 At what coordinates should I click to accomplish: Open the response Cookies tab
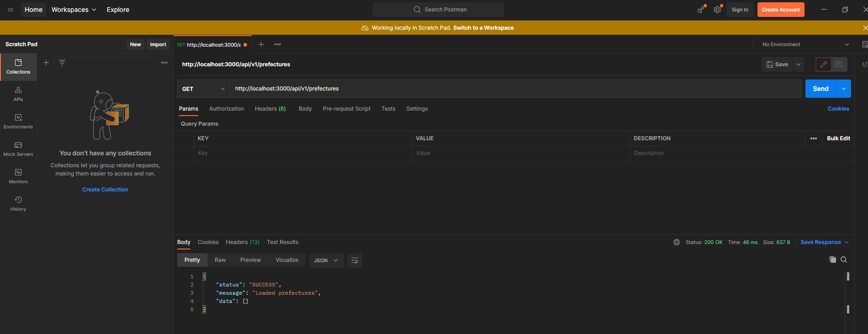click(208, 242)
